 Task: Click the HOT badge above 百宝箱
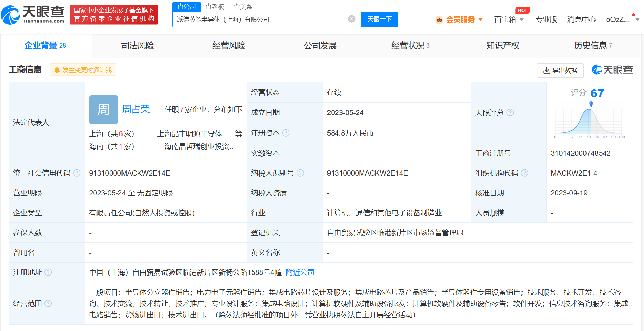pos(523,10)
